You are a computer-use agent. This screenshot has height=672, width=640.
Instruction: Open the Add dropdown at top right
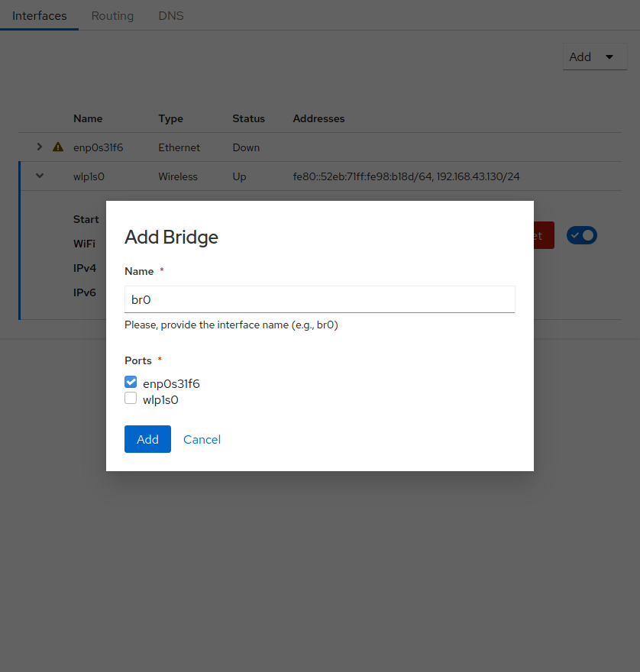tap(594, 57)
